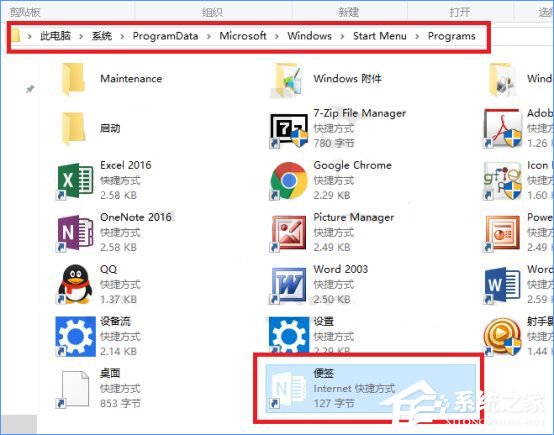The height and width of the screenshot is (435, 554).
Task: Go to 此电脑 in the address path
Action: pyautogui.click(x=55, y=36)
